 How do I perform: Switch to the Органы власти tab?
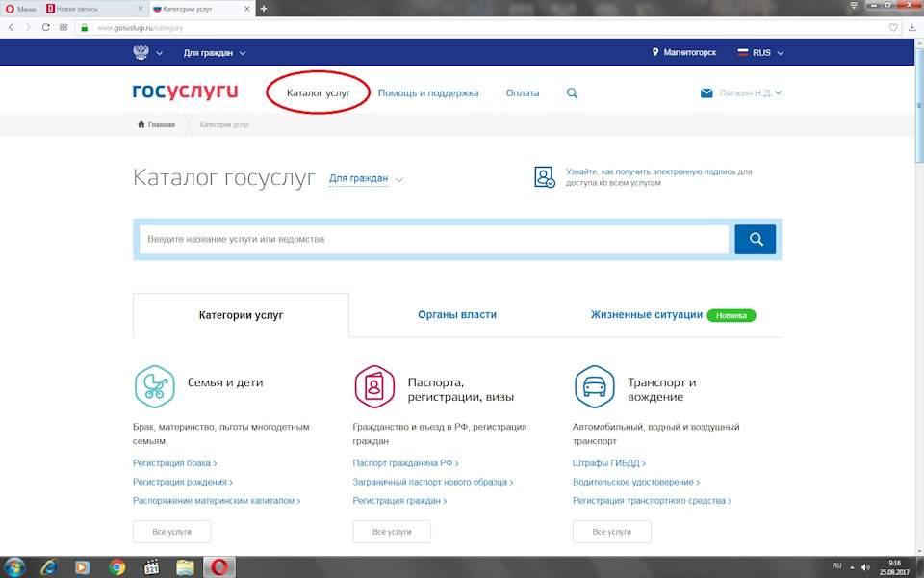tap(456, 315)
